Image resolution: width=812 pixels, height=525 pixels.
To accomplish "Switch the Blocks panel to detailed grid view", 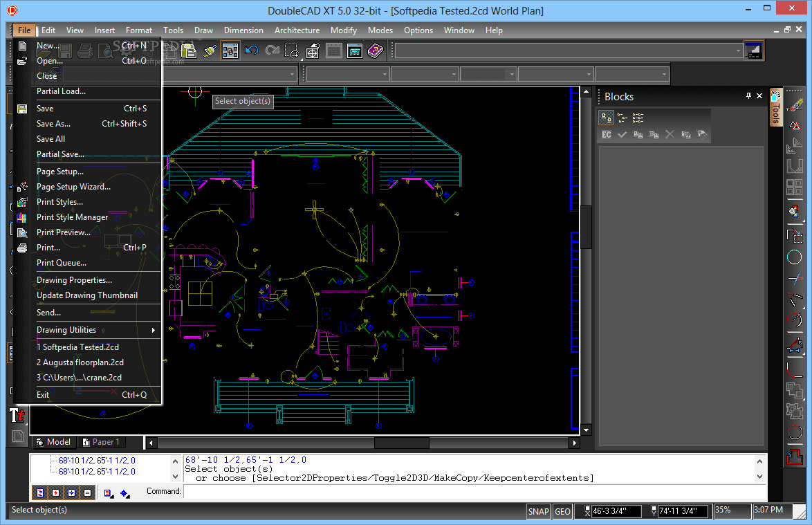I will (x=638, y=118).
